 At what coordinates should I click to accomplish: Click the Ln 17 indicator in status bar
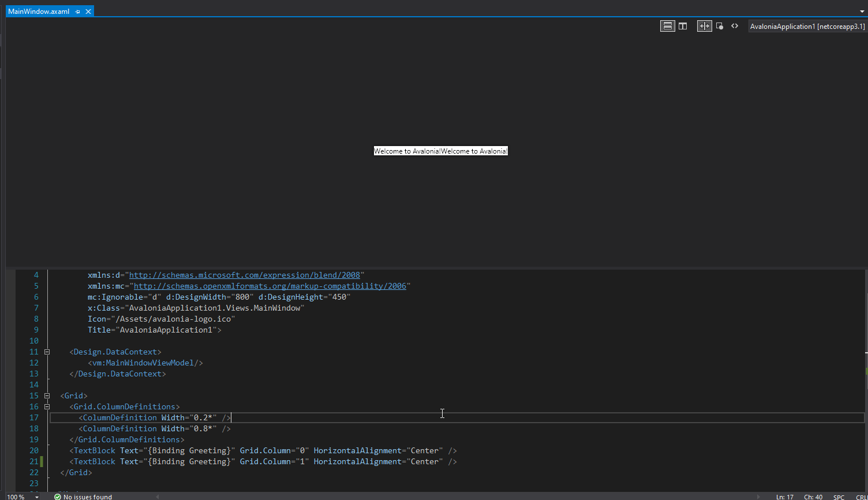pyautogui.click(x=784, y=497)
